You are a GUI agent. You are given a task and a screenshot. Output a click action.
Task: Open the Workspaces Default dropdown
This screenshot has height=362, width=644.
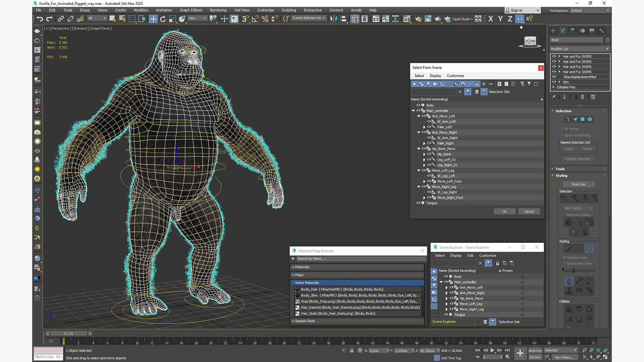pos(589,10)
